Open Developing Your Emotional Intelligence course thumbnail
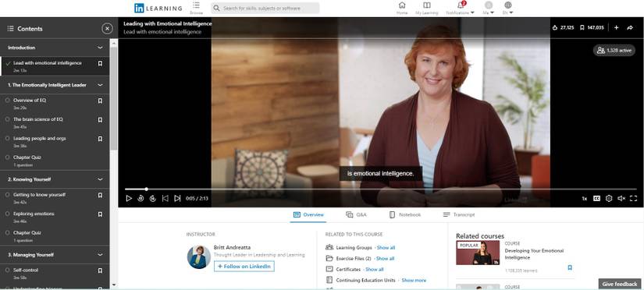 (478, 253)
